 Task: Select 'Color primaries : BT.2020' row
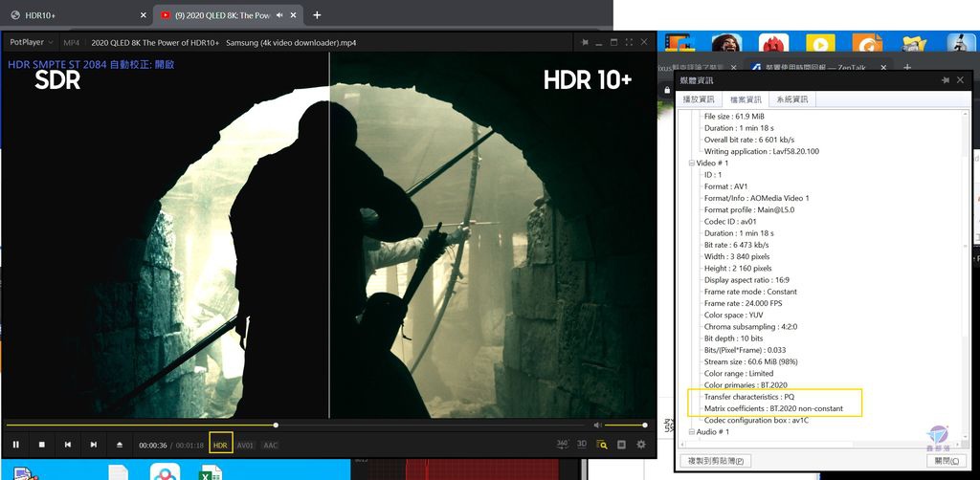point(744,385)
